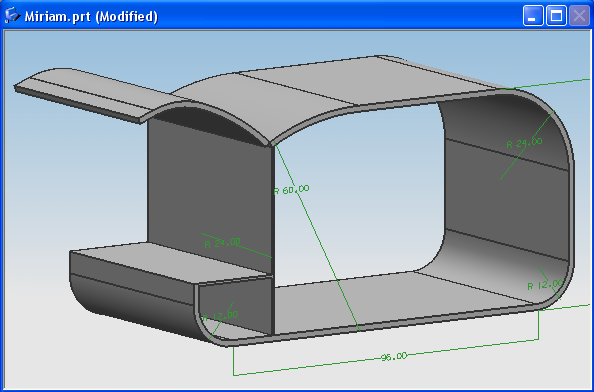
Task: Maximize the Miriam.prt window
Action: (x=556, y=16)
